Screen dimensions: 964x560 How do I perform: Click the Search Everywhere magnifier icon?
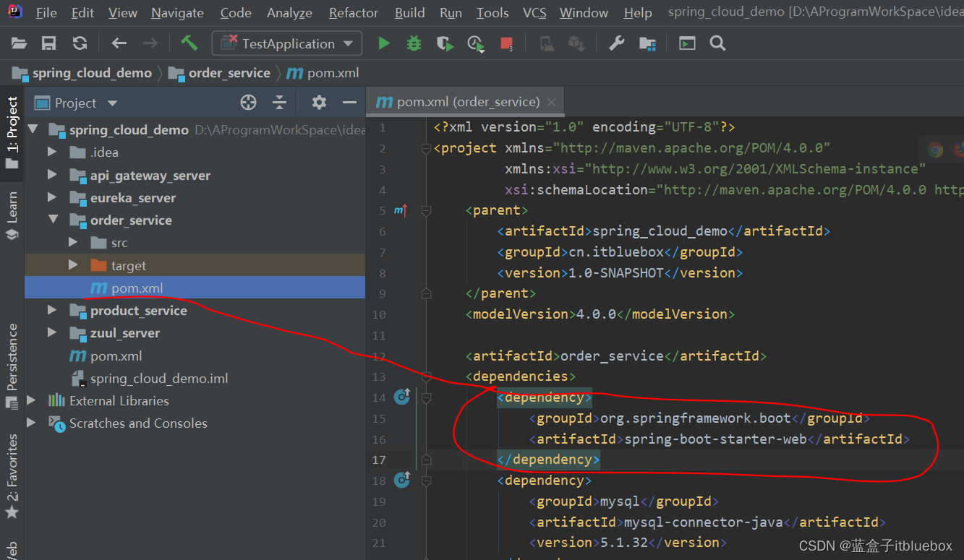point(717,43)
